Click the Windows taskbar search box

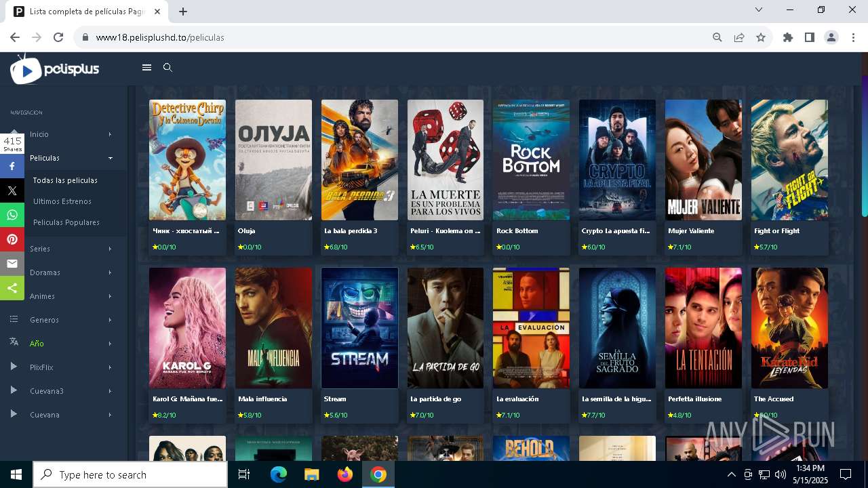pos(130,474)
